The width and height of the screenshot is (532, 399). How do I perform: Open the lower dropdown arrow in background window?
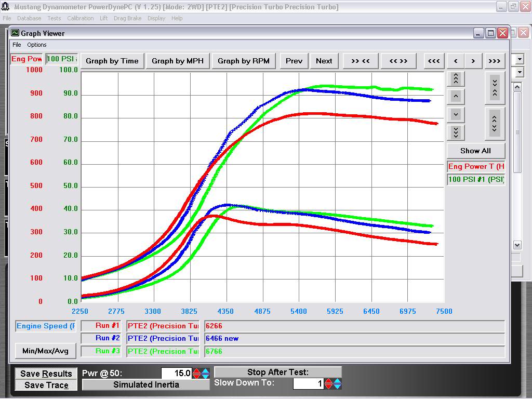coord(520,72)
